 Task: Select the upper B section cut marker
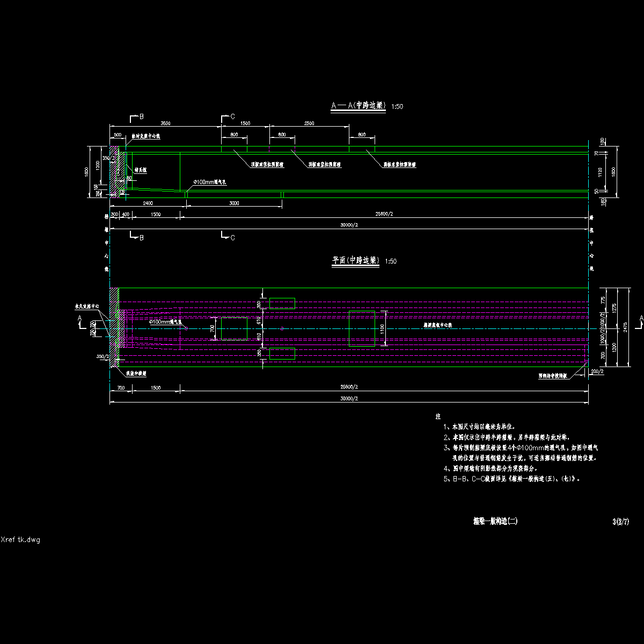tap(135, 117)
